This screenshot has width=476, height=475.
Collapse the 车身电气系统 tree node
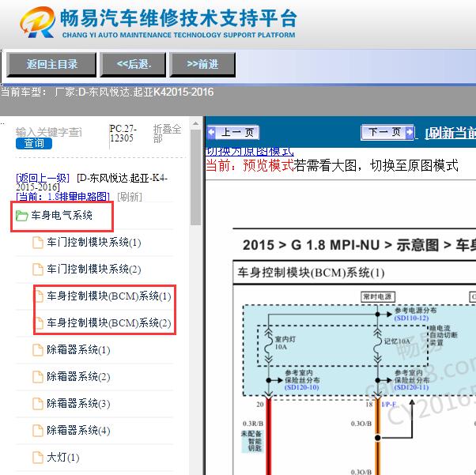62,216
